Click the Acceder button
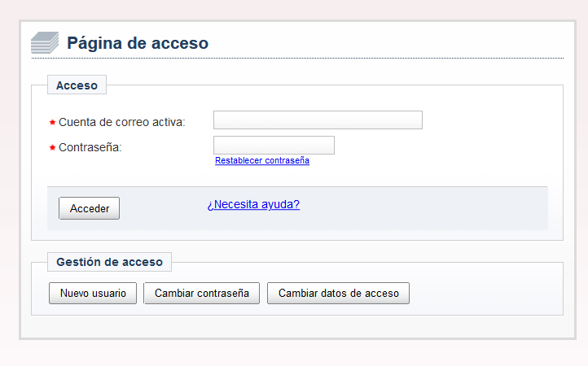 pos(90,208)
